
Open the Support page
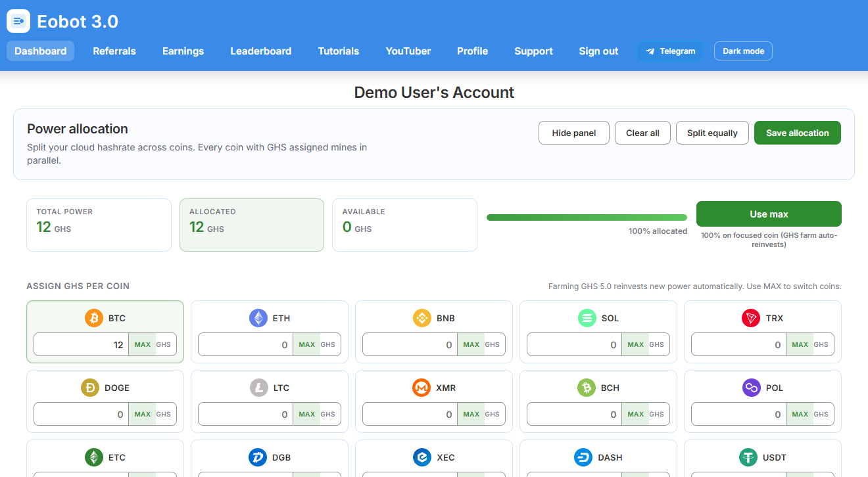534,51
